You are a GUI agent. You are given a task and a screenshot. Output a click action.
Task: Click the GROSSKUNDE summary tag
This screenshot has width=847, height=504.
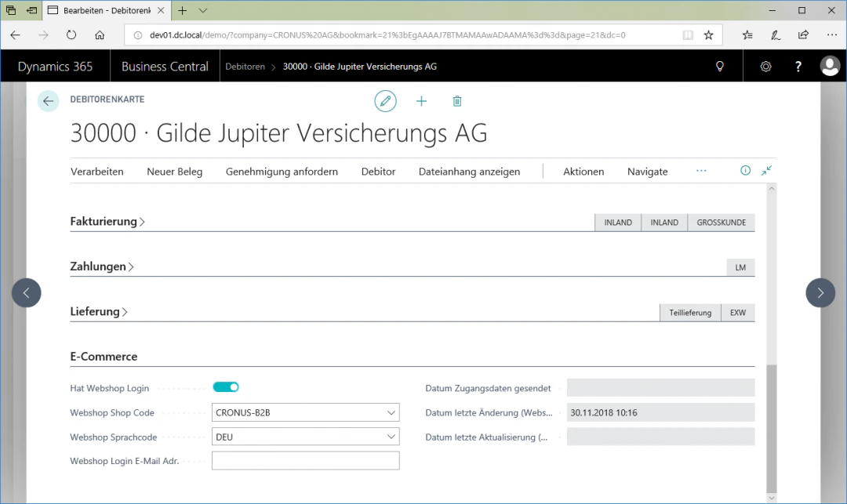point(722,223)
